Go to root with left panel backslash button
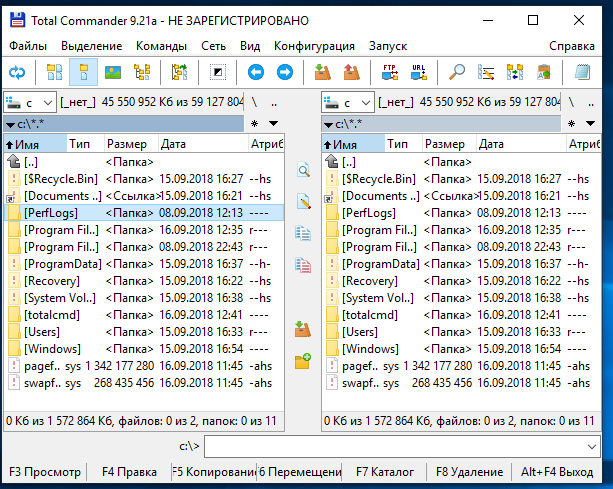613x489 pixels. pyautogui.click(x=255, y=103)
